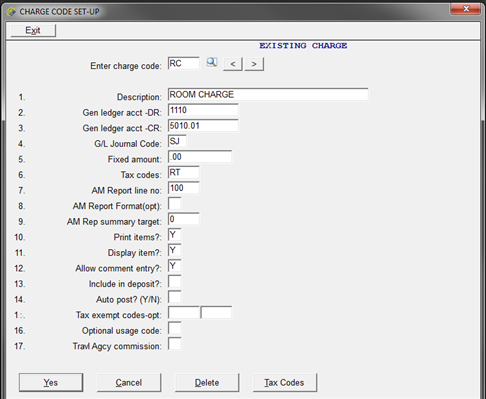
Task: Click the Gen ledger acct -DR field
Action: click(203, 110)
